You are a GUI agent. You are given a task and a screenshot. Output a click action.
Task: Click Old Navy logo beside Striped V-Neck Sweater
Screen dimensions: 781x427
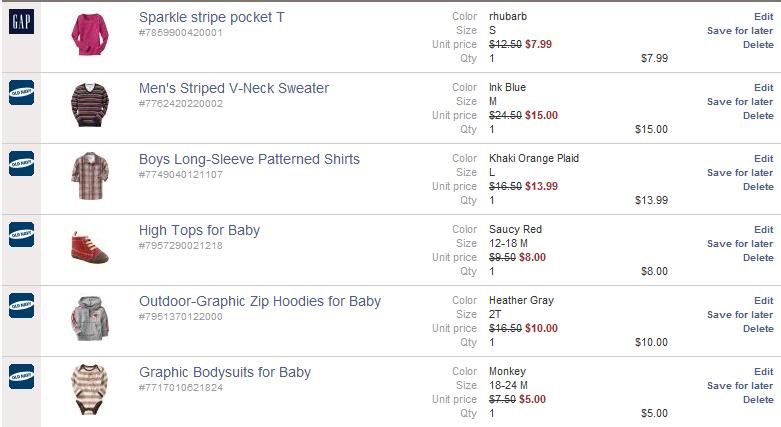(x=21, y=92)
